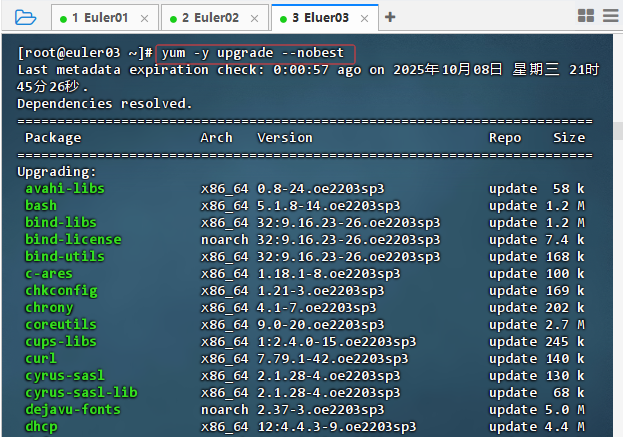The height and width of the screenshot is (437, 623).
Task: Click the bind-libs package name
Action: (x=61, y=222)
